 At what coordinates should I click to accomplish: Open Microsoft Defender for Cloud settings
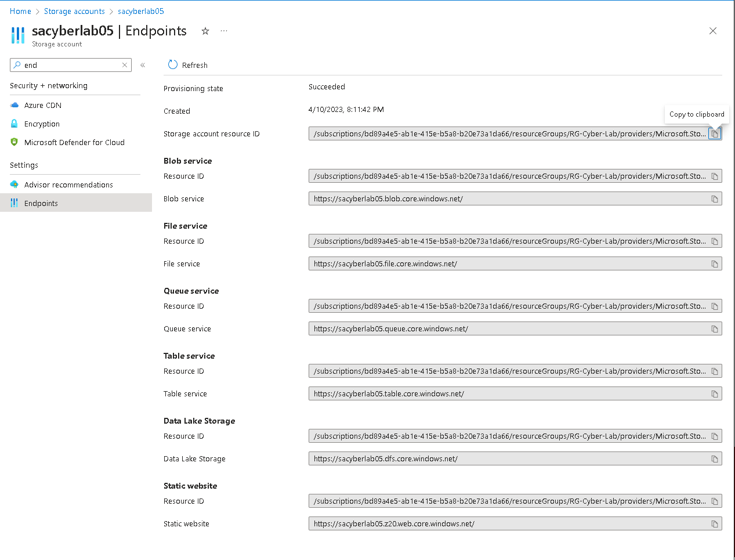coord(75,142)
